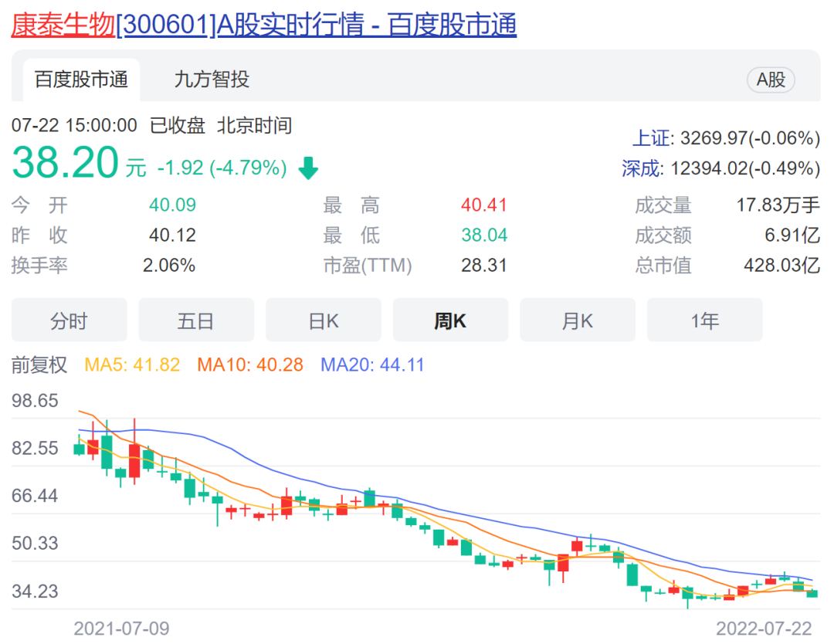Click the 前复权 adjustment label
The height and width of the screenshot is (644, 834).
39,365
